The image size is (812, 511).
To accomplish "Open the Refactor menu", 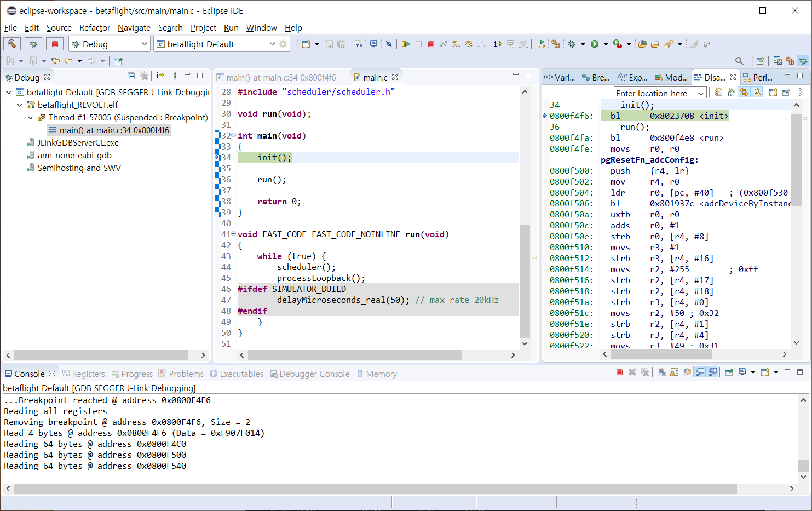I will 95,28.
